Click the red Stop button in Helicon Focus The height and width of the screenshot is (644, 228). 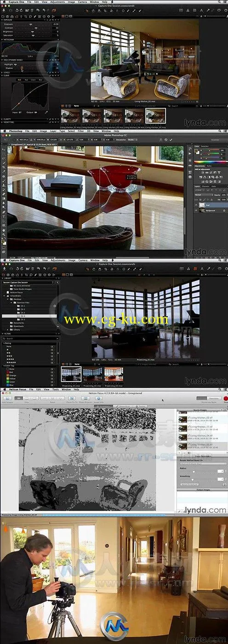[x=226, y=399]
